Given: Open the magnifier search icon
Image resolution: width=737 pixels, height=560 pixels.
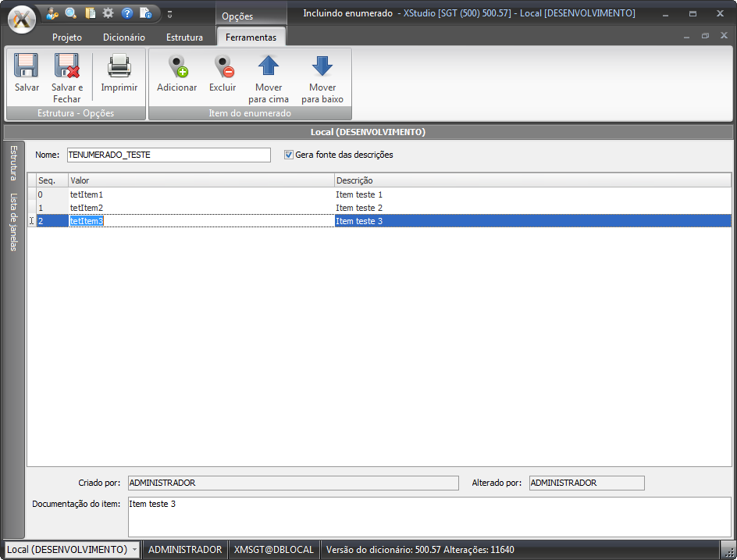Looking at the screenshot, I should pos(71,13).
